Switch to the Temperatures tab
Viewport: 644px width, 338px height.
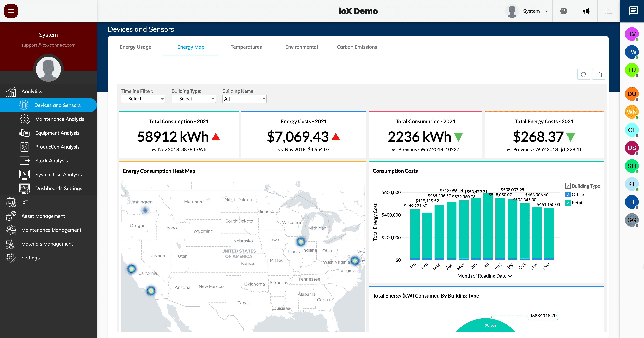(246, 47)
